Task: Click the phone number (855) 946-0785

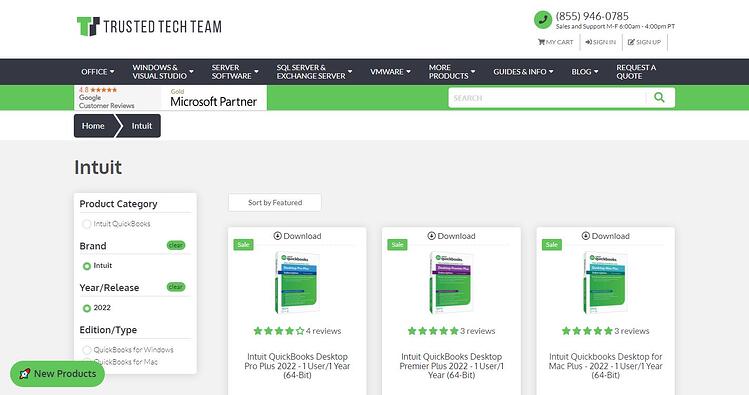Action: pos(592,16)
